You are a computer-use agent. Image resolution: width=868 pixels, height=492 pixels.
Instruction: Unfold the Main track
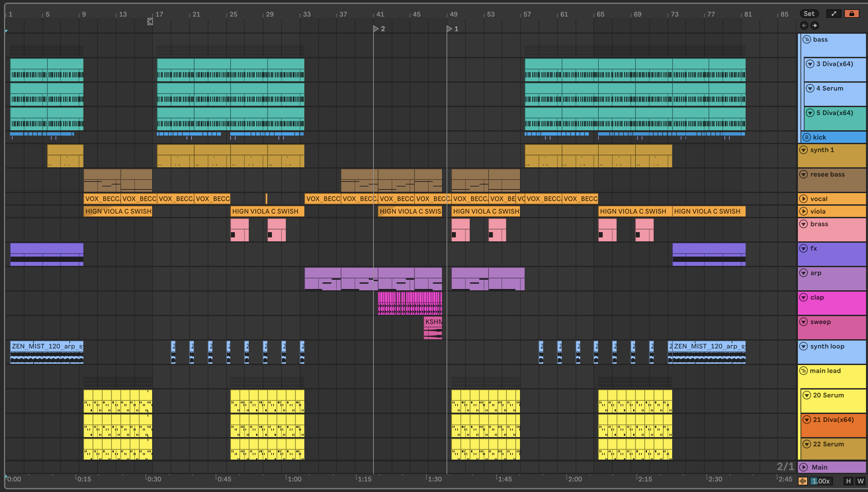pyautogui.click(x=803, y=467)
